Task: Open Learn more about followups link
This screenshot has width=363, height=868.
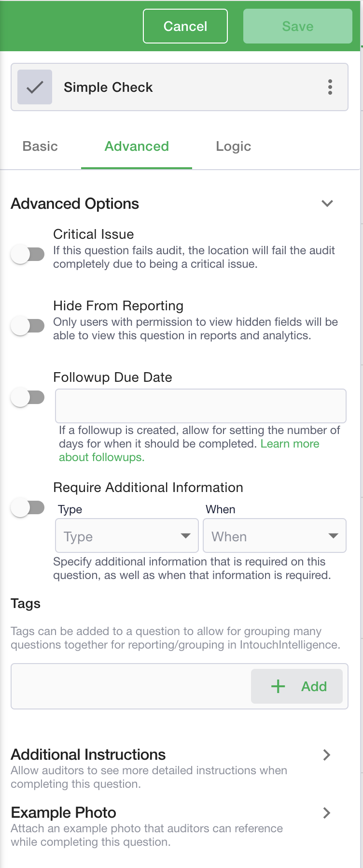Action: 189,450
